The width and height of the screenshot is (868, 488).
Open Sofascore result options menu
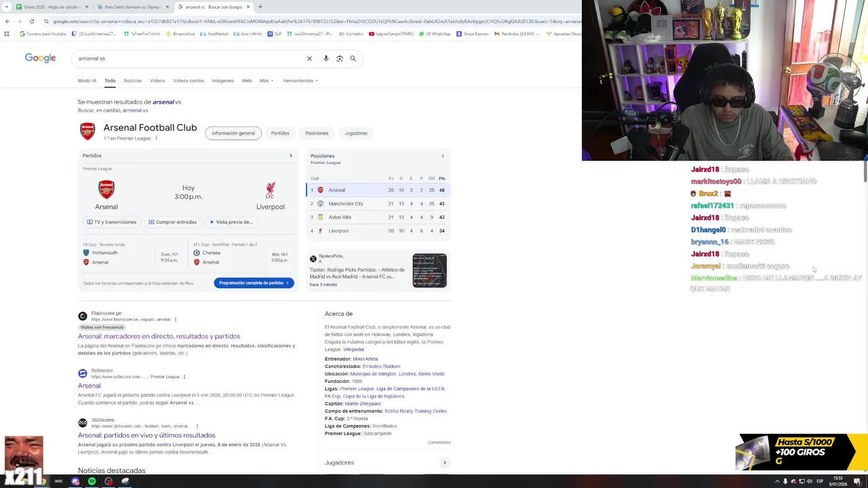(x=184, y=377)
